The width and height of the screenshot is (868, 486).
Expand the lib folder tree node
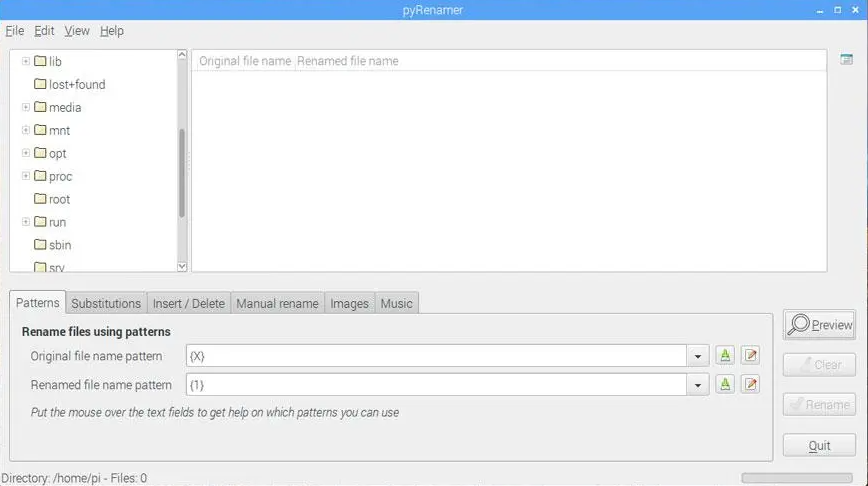(x=25, y=61)
